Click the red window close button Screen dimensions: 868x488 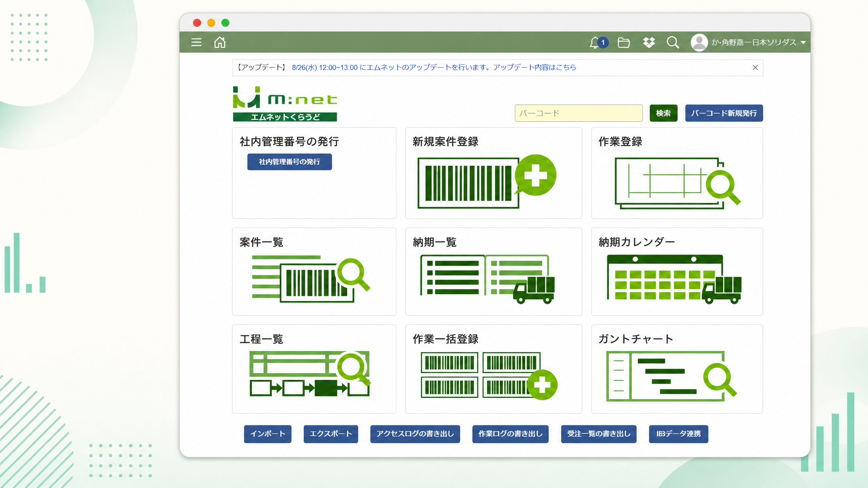197,23
